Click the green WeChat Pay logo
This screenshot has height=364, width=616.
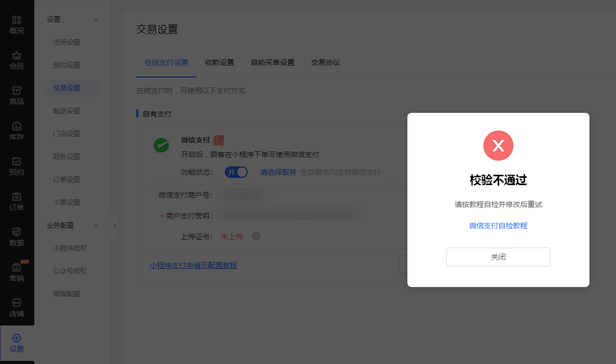point(161,145)
